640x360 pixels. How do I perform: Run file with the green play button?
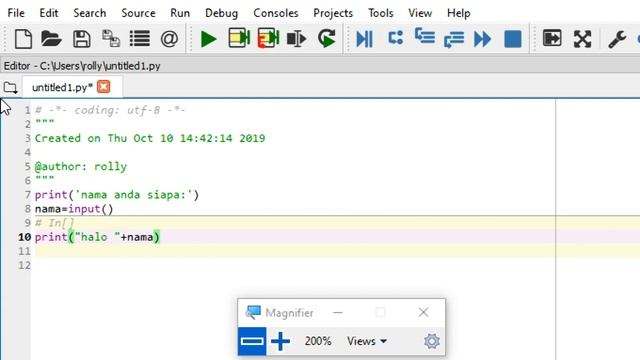coord(209,39)
